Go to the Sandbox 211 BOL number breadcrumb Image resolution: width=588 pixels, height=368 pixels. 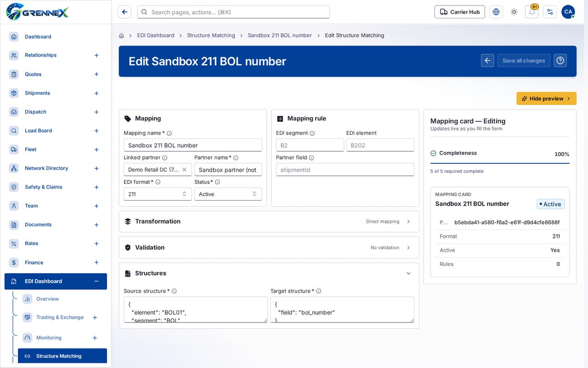coord(280,35)
